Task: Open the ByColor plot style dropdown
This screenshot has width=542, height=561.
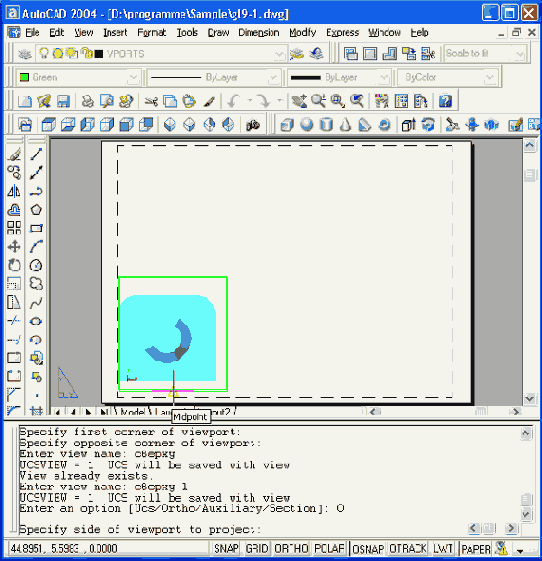Action: tap(489, 78)
